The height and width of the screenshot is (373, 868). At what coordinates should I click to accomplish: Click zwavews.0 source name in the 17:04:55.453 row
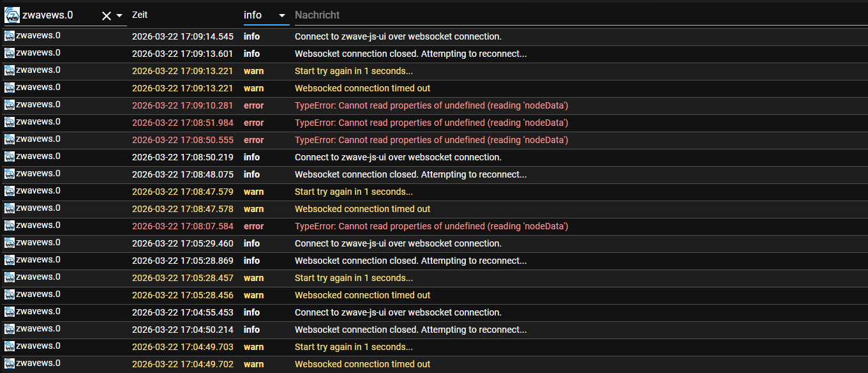click(x=38, y=311)
